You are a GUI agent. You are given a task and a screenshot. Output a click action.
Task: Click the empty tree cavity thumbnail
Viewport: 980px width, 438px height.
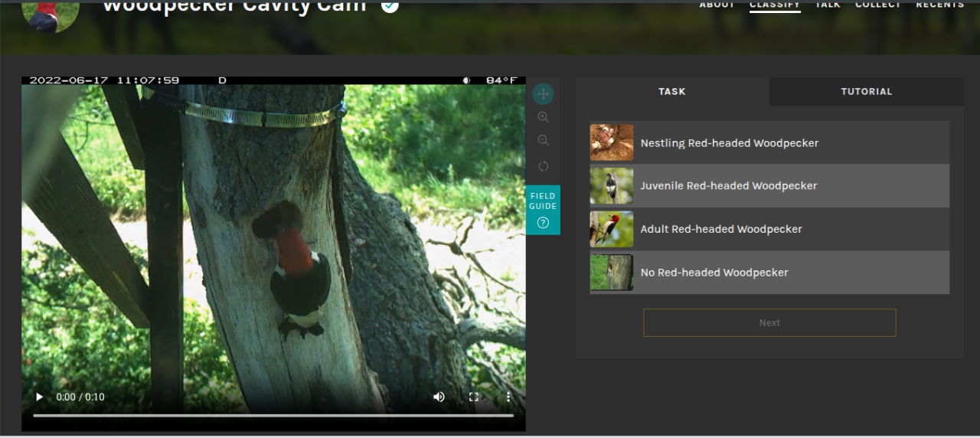612,272
